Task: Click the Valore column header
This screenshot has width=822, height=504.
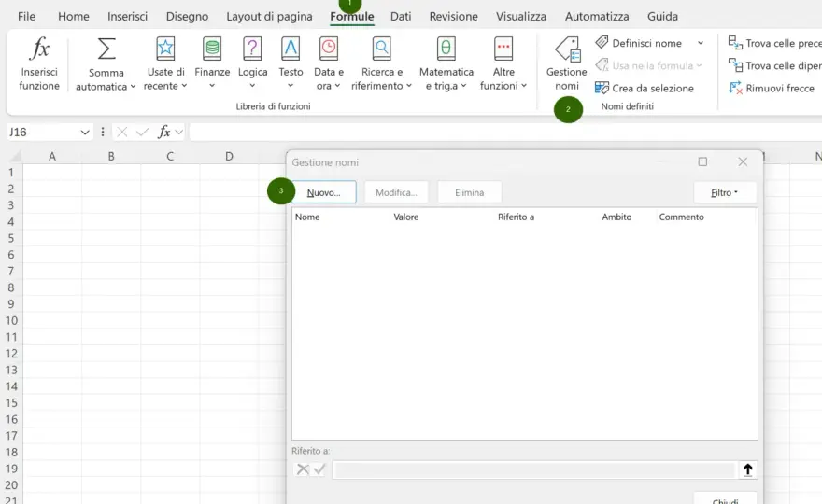Action: tap(405, 217)
